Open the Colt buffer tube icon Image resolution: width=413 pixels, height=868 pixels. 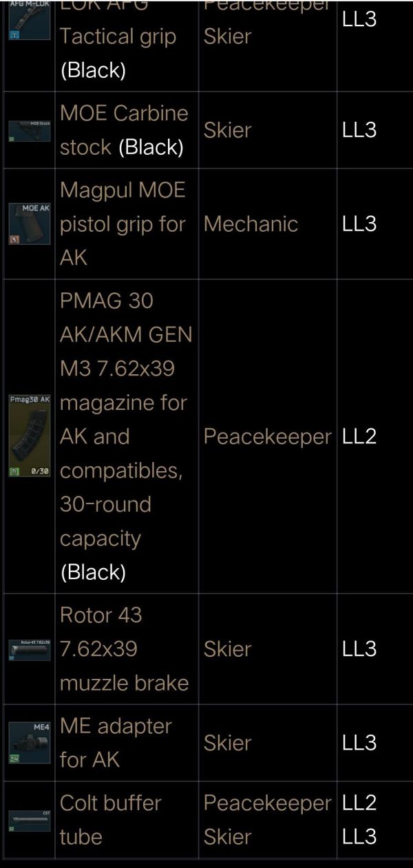tap(30, 820)
